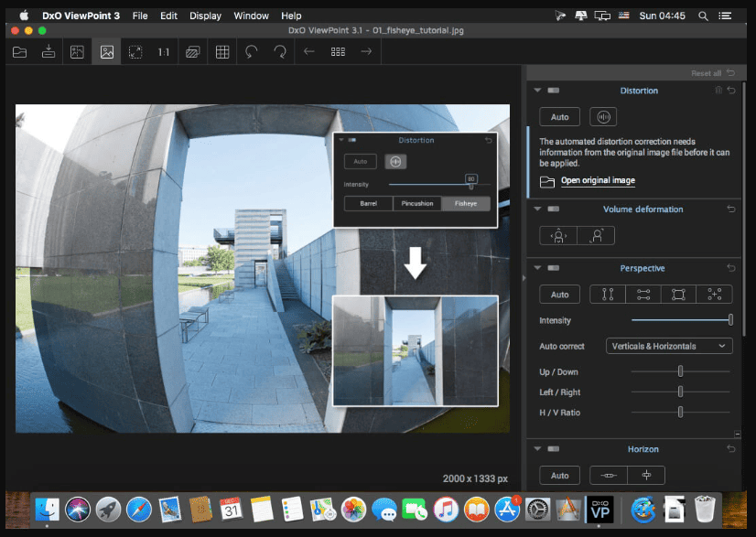Reset Horizon palette settings

point(731,449)
